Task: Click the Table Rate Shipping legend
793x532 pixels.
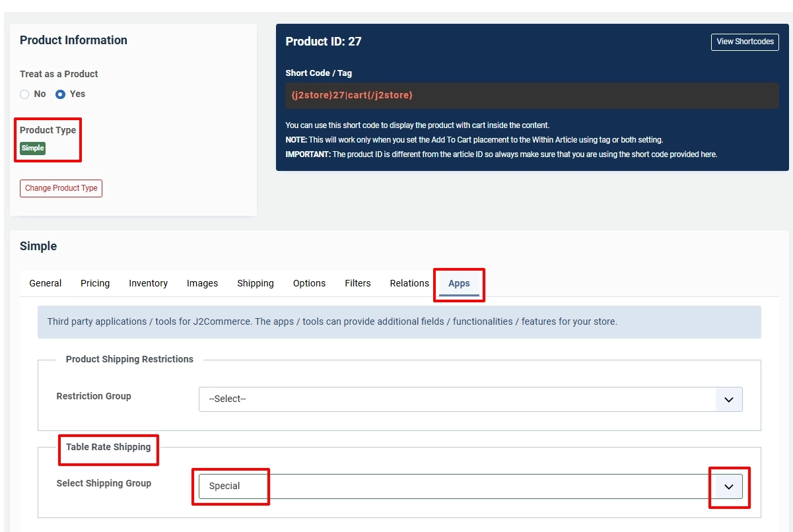Action: pos(108,447)
